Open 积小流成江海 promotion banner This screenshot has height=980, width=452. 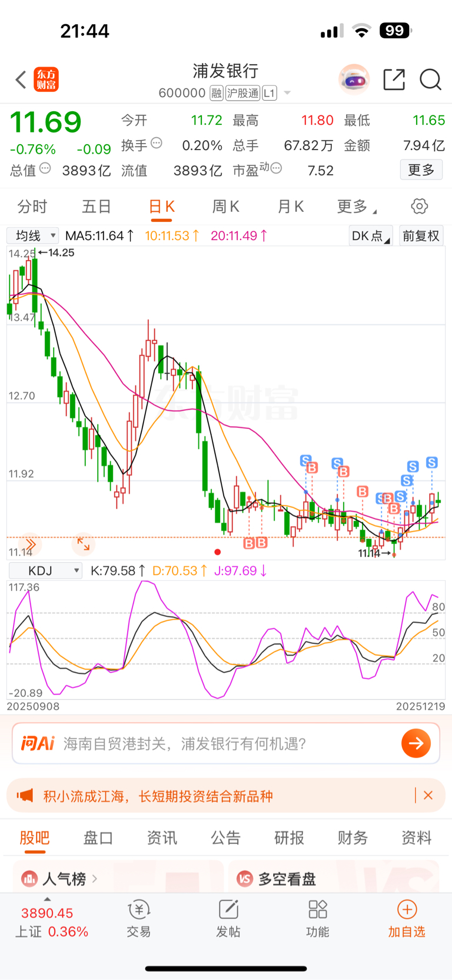point(226,796)
